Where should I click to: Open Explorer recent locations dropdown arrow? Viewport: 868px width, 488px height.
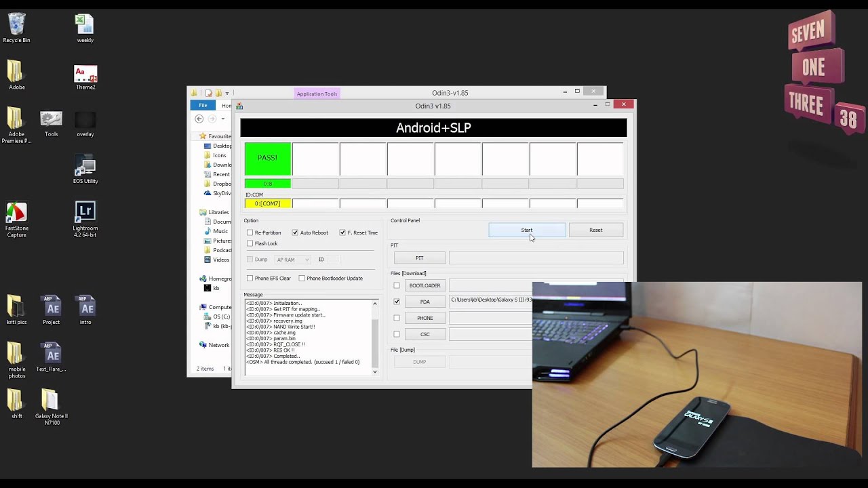coord(222,119)
